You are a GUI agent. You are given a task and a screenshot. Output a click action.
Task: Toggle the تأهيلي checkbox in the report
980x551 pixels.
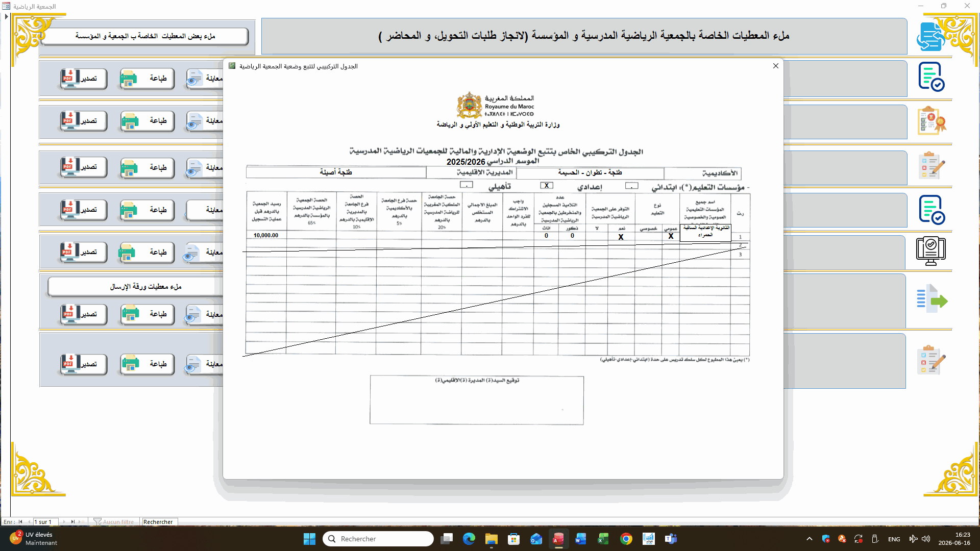[x=467, y=185]
